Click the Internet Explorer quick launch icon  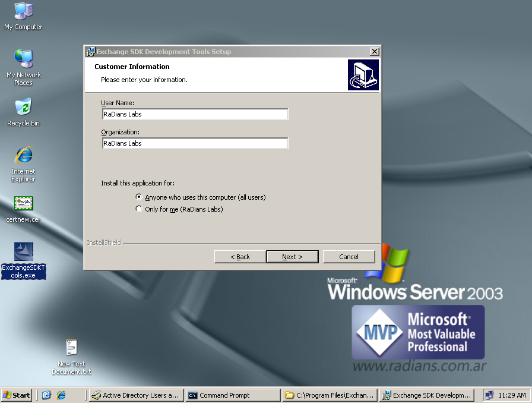coord(61,395)
